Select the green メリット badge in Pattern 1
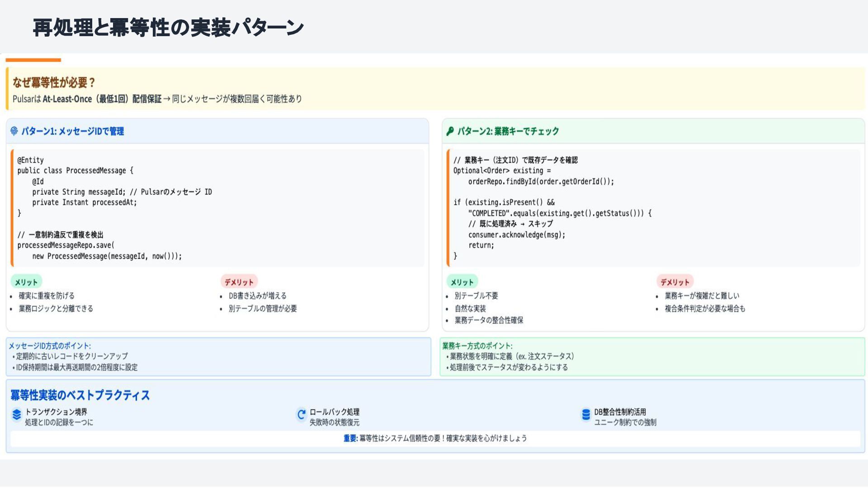The image size is (868, 488). tap(26, 282)
